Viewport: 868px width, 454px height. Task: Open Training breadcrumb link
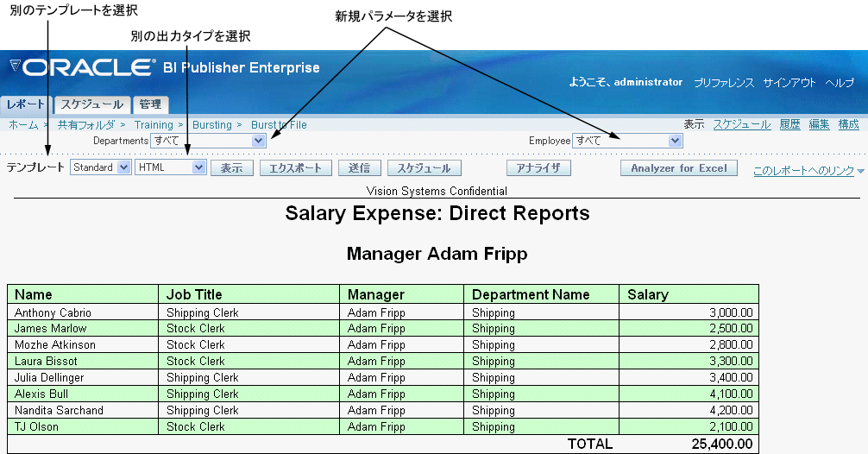click(x=154, y=125)
